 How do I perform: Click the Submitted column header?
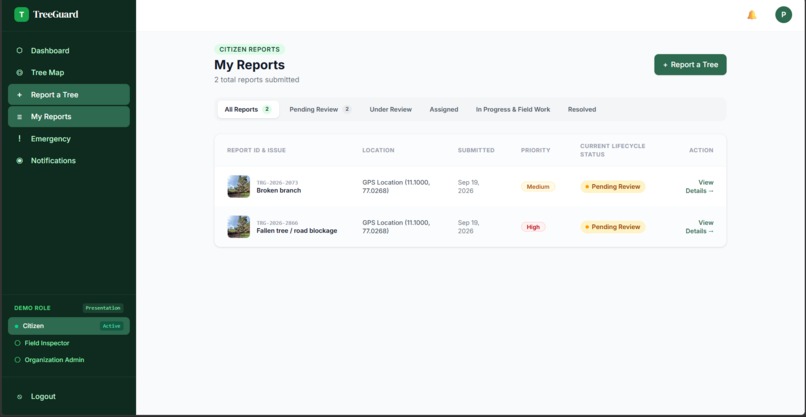476,151
